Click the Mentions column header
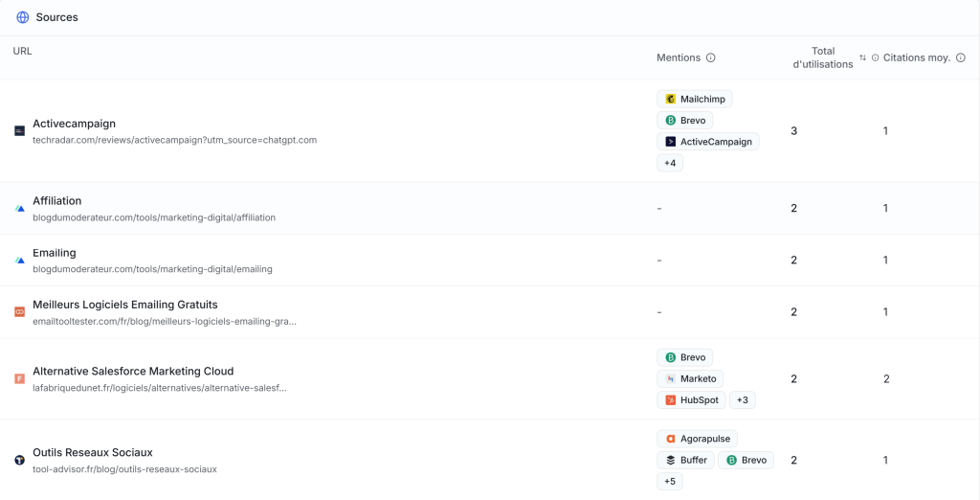 pyautogui.click(x=679, y=57)
